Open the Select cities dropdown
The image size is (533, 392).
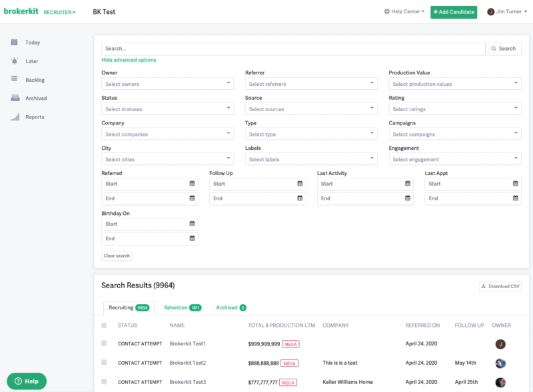[x=168, y=159]
